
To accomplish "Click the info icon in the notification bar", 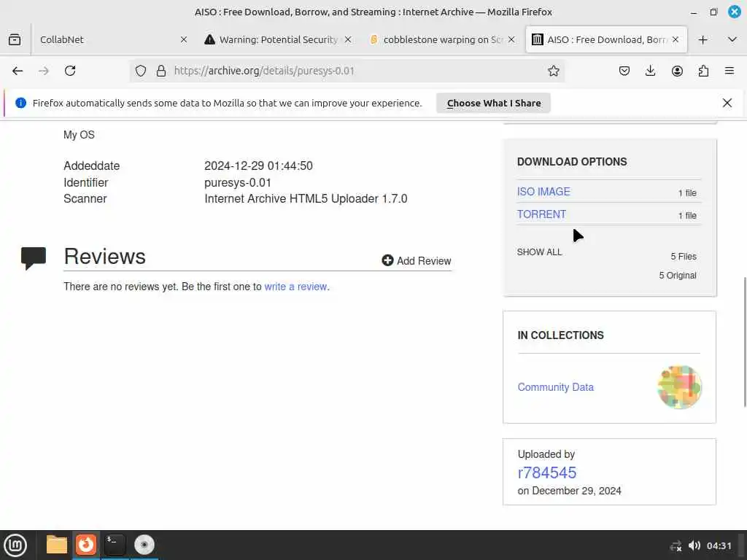I will [x=20, y=103].
